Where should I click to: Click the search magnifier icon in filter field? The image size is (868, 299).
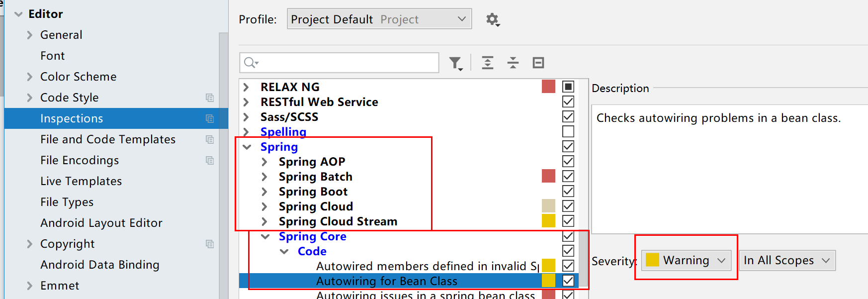251,63
